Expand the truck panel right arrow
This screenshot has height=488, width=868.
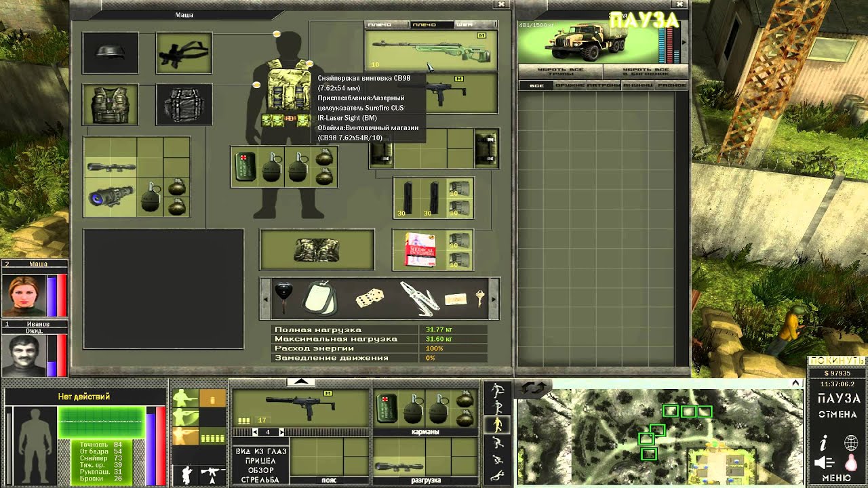point(684,42)
